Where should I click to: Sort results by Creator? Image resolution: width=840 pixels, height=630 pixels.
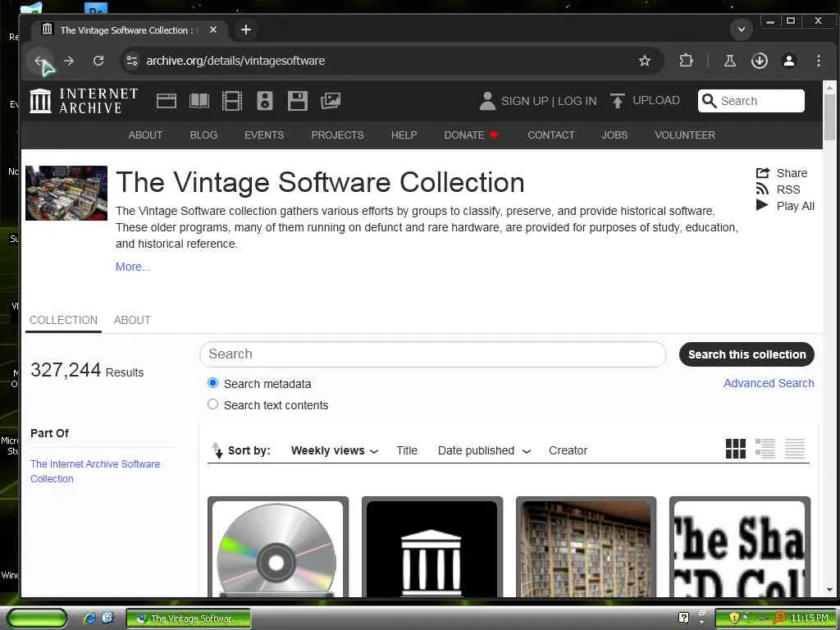(568, 450)
